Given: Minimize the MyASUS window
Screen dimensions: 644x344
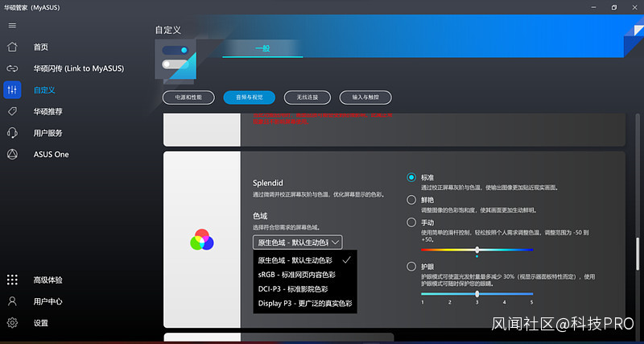Looking at the screenshot, I should 594,7.
